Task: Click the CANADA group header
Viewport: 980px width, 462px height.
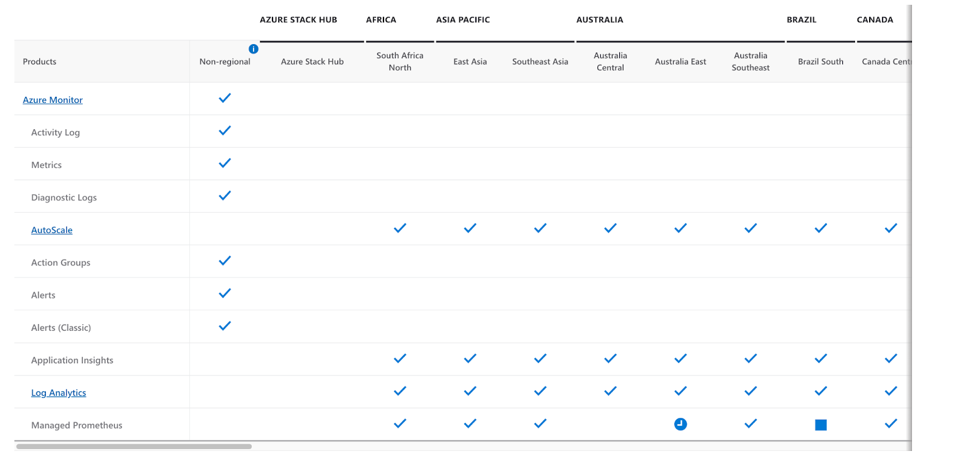Action: pos(875,20)
